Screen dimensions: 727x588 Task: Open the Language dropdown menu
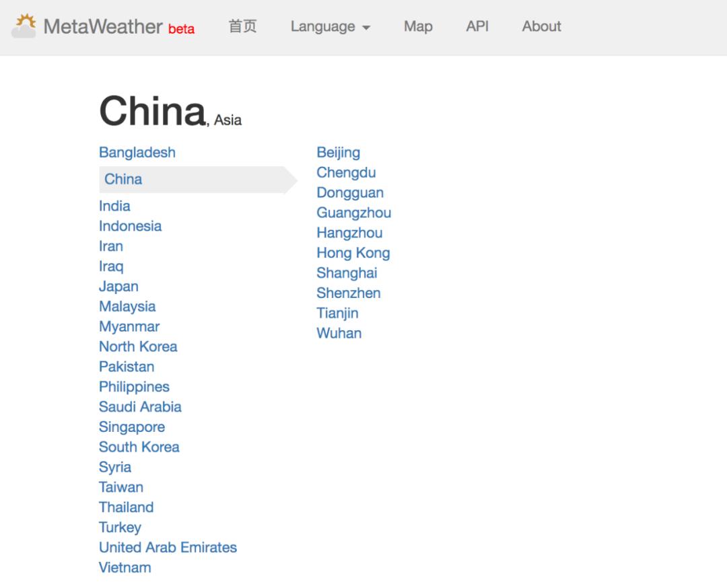coord(330,27)
